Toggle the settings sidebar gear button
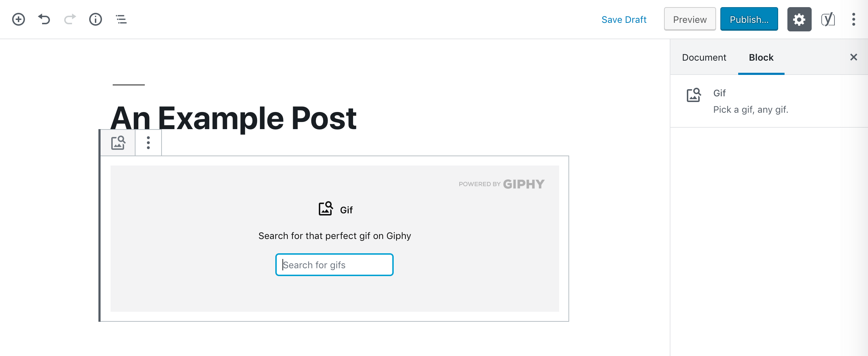This screenshot has width=868, height=356. pyautogui.click(x=799, y=19)
